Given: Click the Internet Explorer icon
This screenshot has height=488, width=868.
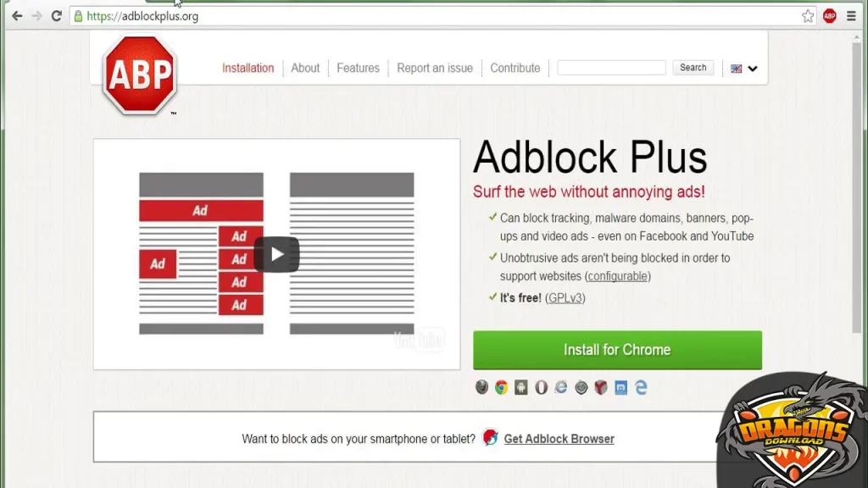Looking at the screenshot, I should click(x=561, y=387).
